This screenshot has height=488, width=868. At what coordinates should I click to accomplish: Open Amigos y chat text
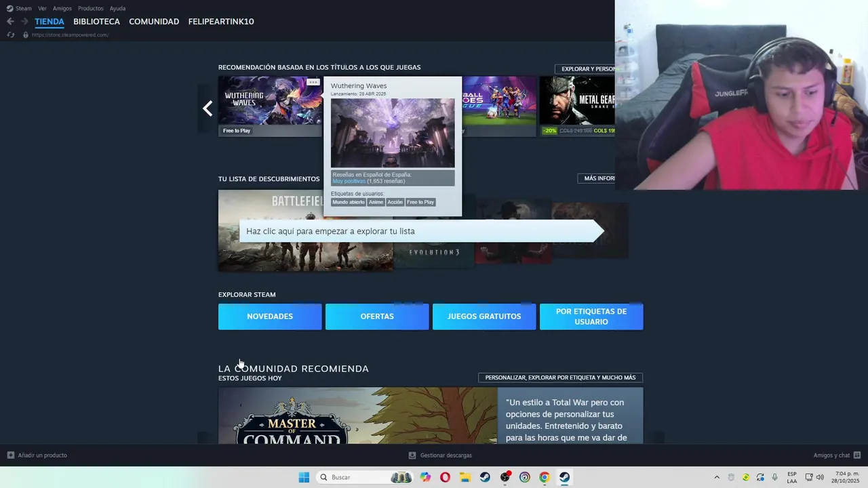tap(831, 455)
